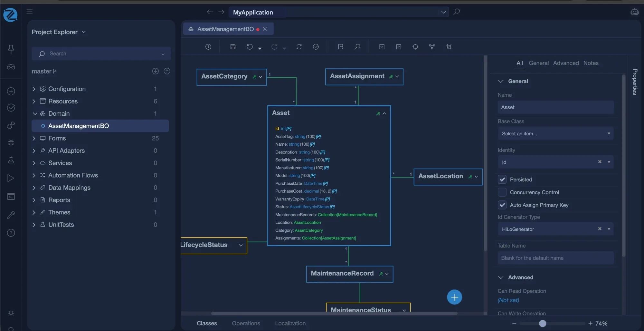
Task: Click the pin icon in the left sidebar
Action: 11,49
